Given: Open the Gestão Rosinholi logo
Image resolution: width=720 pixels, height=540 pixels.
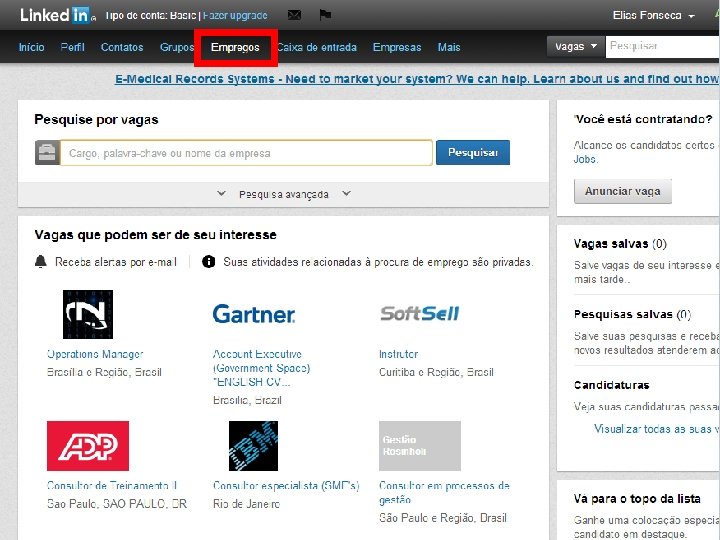Looking at the screenshot, I should pos(420,446).
